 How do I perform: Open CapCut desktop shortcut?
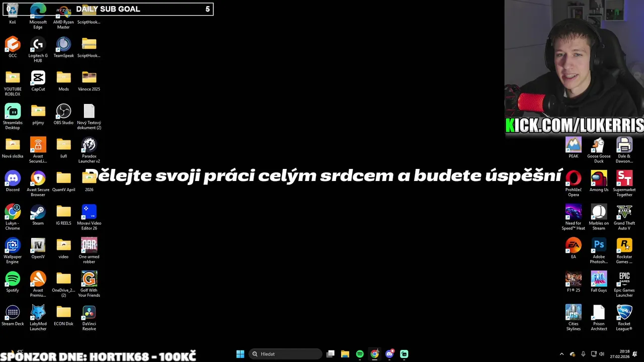pyautogui.click(x=38, y=81)
